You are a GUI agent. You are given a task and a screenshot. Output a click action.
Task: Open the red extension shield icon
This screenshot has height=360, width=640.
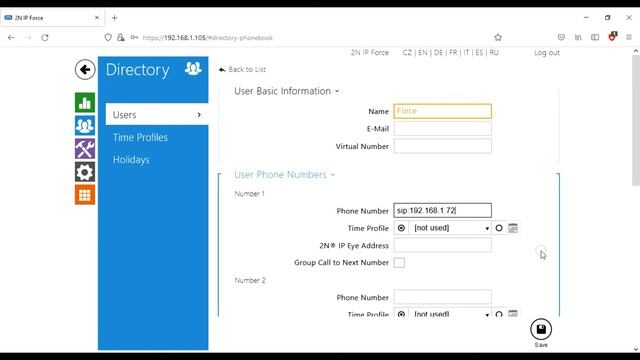(x=612, y=37)
